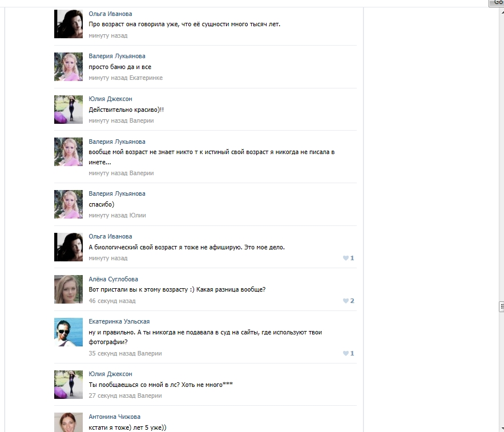The image size is (504, 432).
Task: Open Юлия Джексон's avatar beside 'Действительно красиво' comment
Action: click(68, 110)
